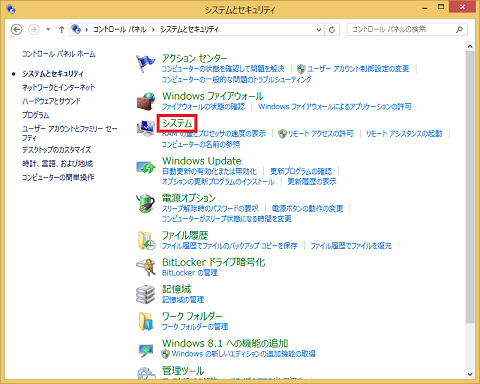Screen dimensions: 480x384
Task: Open the システム heading link
Action: 177,123
